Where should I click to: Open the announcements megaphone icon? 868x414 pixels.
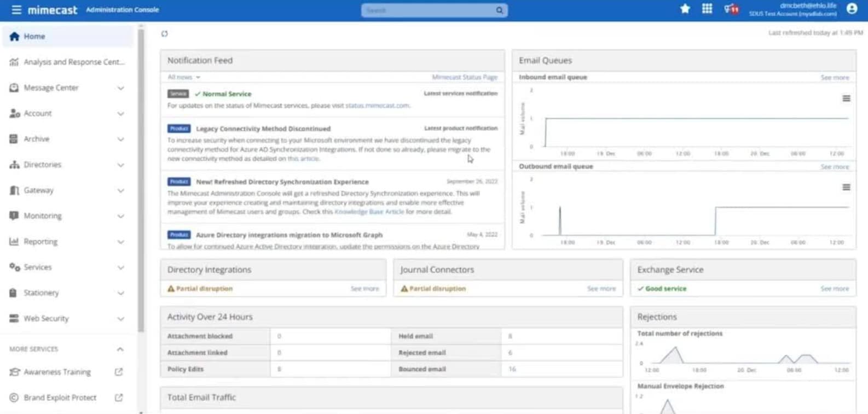click(731, 9)
